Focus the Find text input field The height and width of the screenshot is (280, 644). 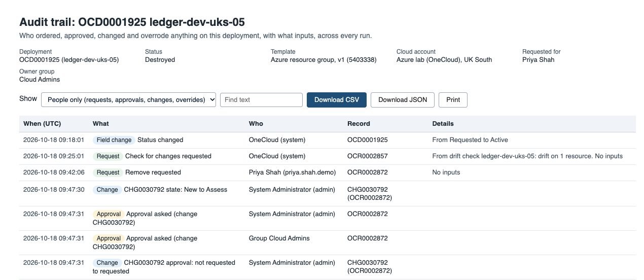[x=261, y=100]
